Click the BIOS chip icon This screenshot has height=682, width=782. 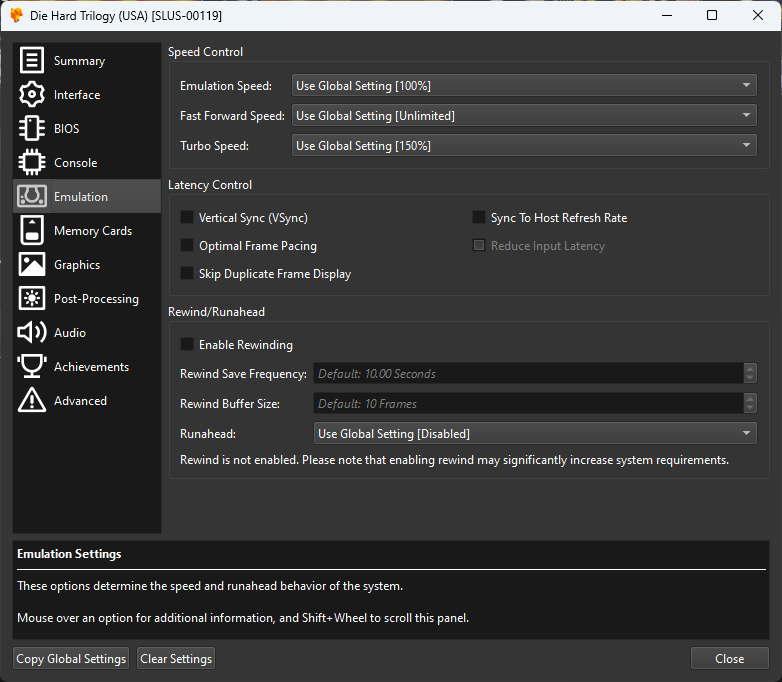click(32, 128)
